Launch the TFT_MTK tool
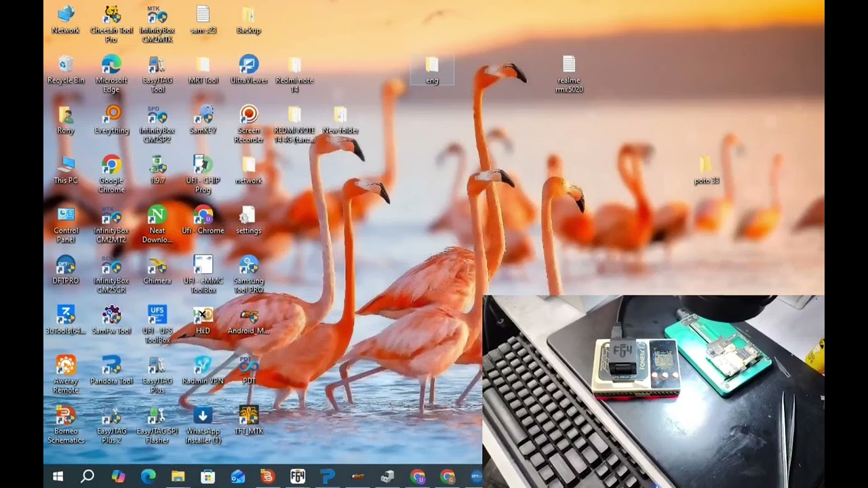 248,421
